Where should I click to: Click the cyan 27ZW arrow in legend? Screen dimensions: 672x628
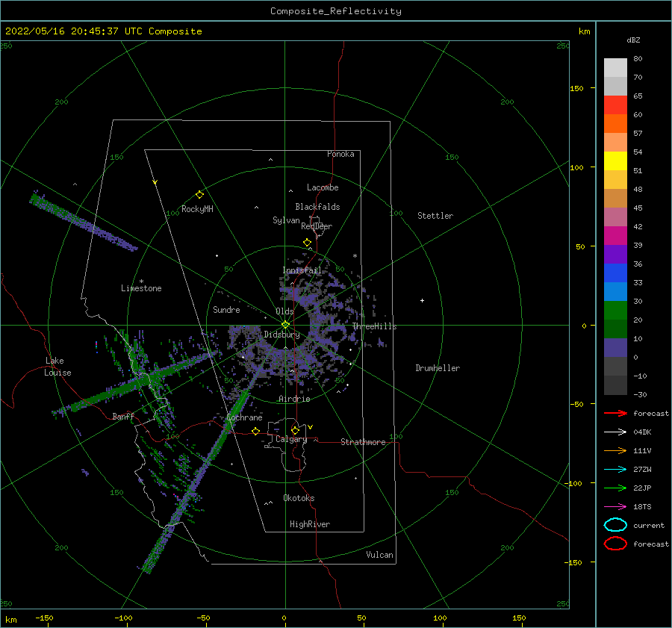click(615, 470)
